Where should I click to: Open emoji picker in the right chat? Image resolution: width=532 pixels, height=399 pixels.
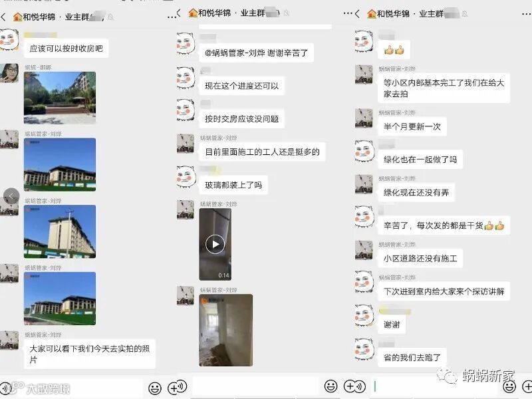509,386
